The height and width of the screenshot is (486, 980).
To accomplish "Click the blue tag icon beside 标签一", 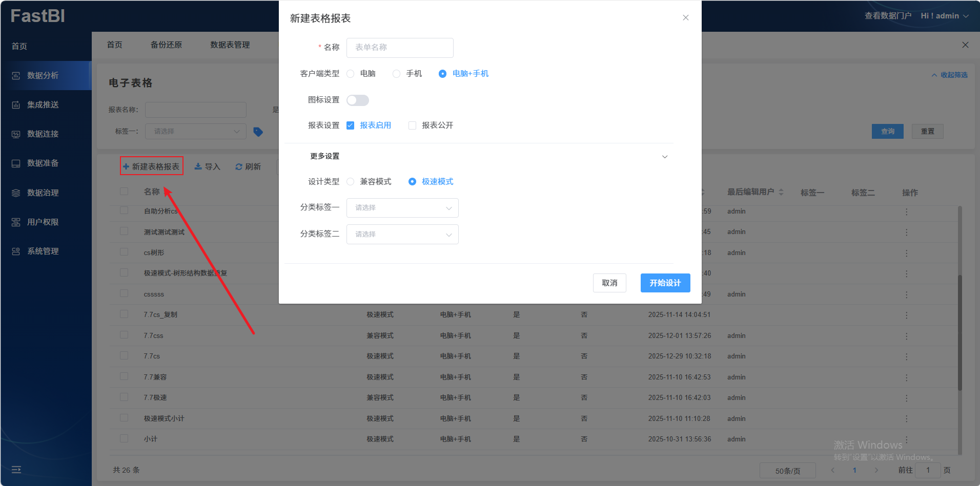I will tap(258, 132).
